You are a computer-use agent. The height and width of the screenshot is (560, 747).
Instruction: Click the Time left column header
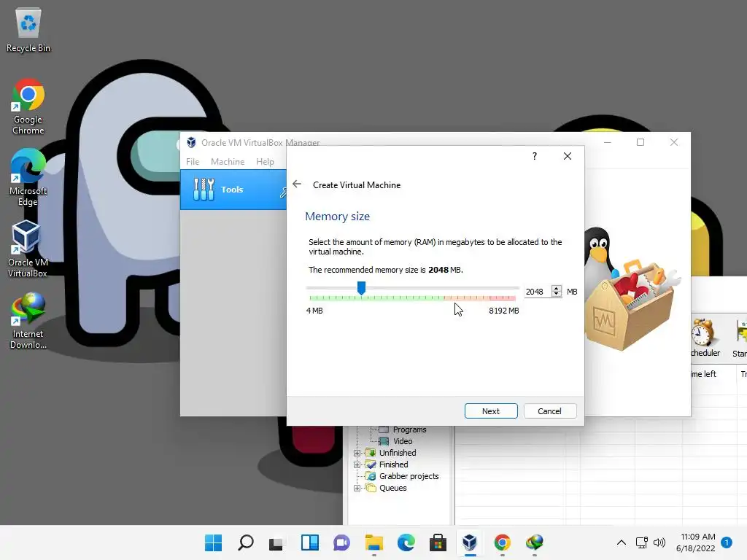pos(713,374)
